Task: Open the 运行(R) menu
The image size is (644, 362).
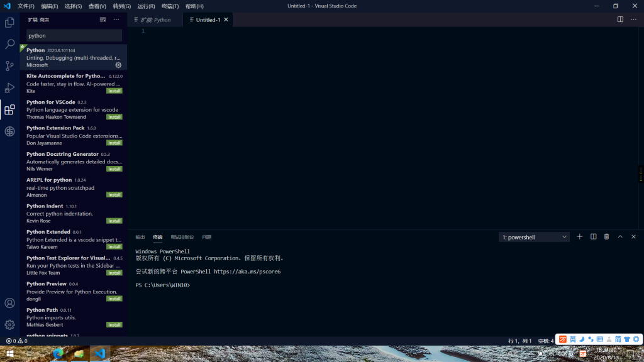Action: point(146,6)
